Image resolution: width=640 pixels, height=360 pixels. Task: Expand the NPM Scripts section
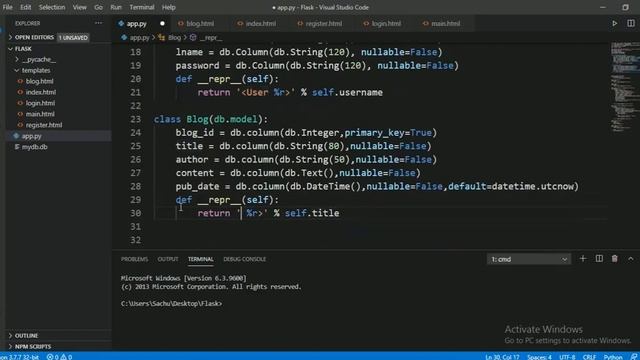click(x=33, y=347)
